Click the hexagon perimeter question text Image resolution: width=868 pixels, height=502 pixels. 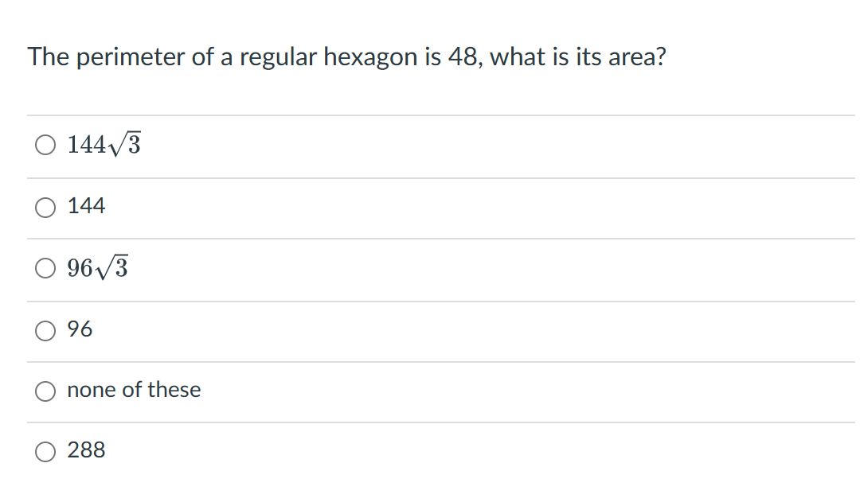tap(347, 56)
